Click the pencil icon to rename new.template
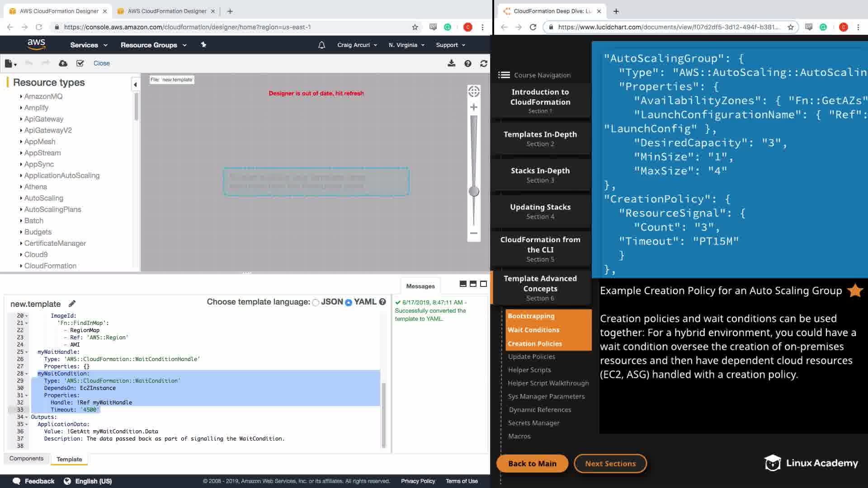 [x=72, y=304]
